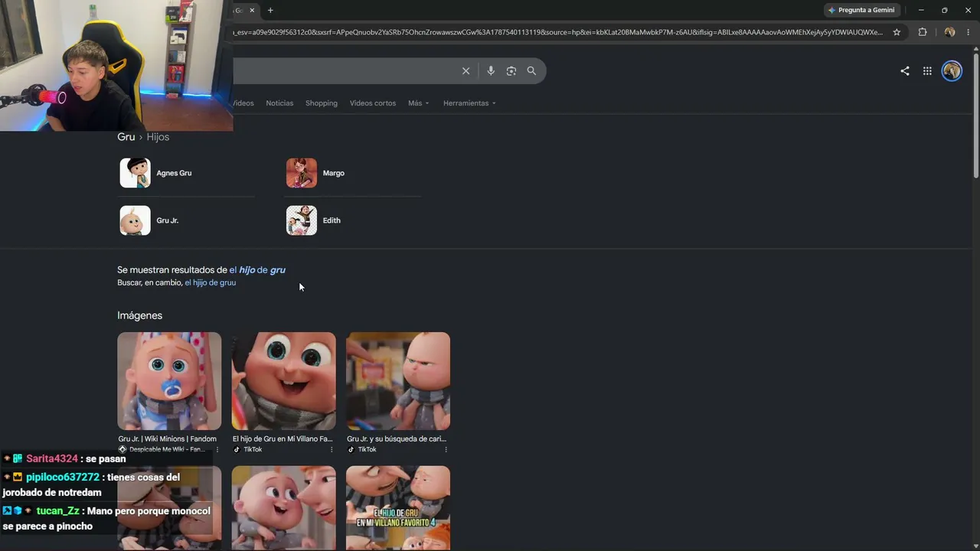Open the Margo result
This screenshot has width=980, height=551.
pos(353,173)
